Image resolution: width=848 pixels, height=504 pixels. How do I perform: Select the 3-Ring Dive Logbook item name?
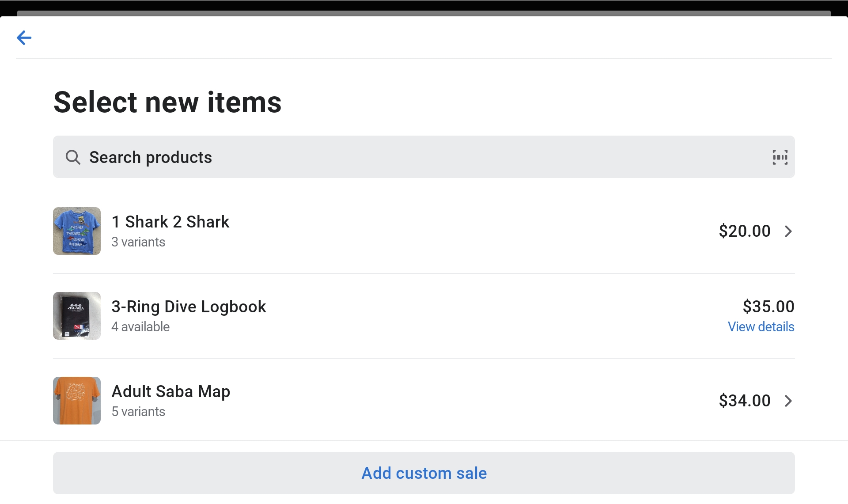point(189,307)
